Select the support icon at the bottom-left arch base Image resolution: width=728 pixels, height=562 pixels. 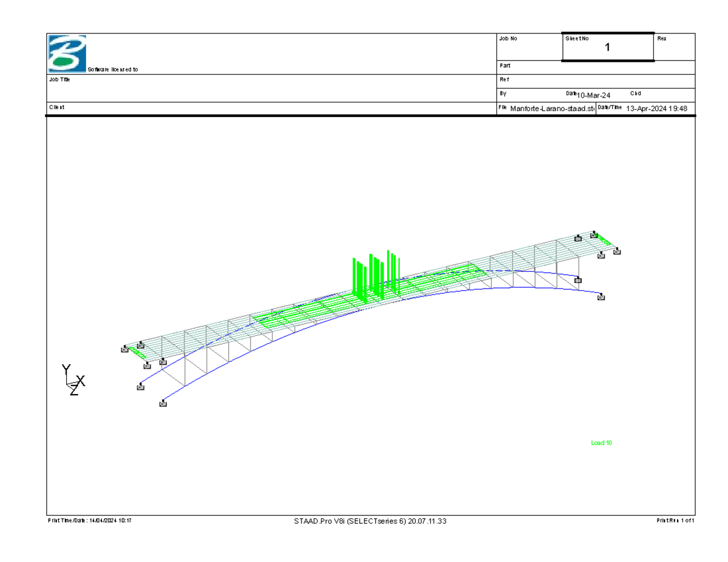click(x=163, y=403)
